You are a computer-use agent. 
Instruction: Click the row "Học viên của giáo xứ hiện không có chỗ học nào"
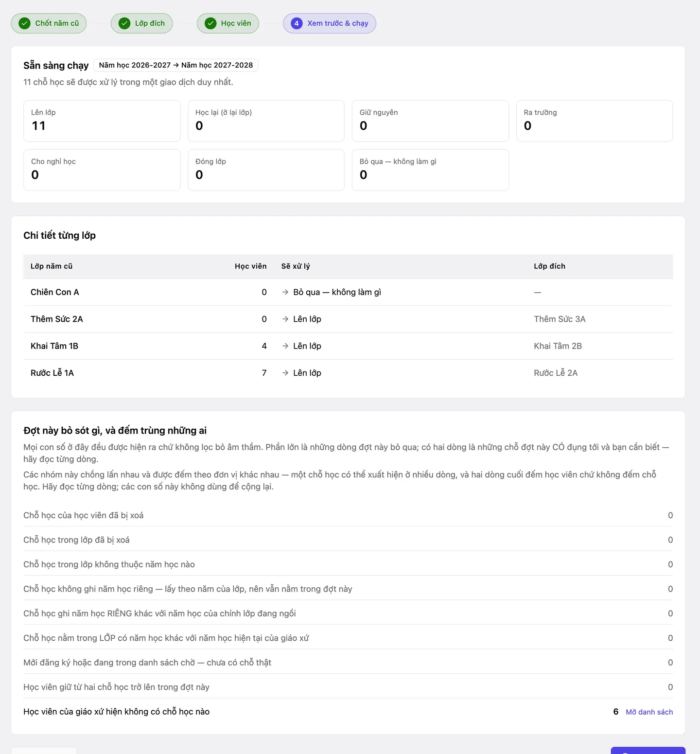coord(348,712)
